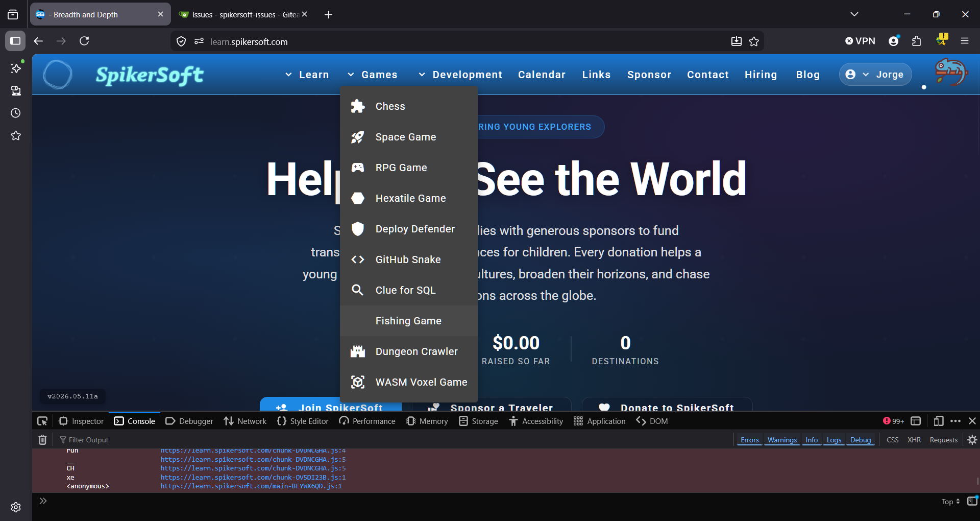
Task: Open the Jorge user account dropdown
Action: [x=875, y=75]
